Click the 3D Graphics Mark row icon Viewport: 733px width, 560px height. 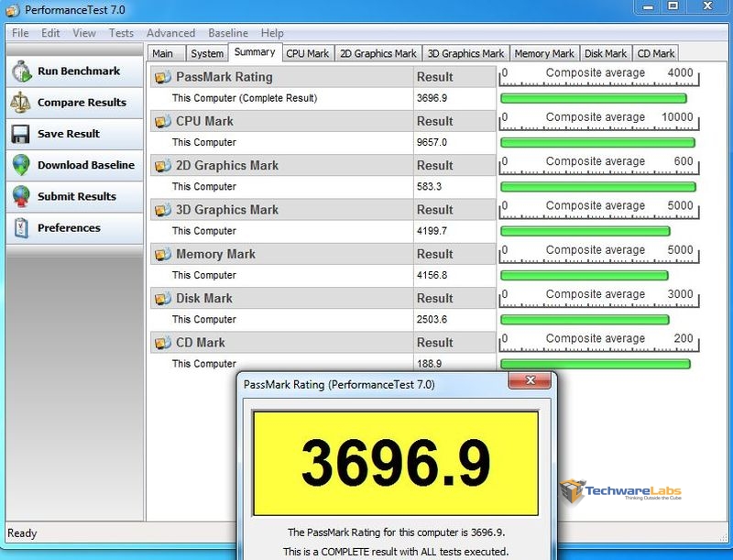coord(163,210)
